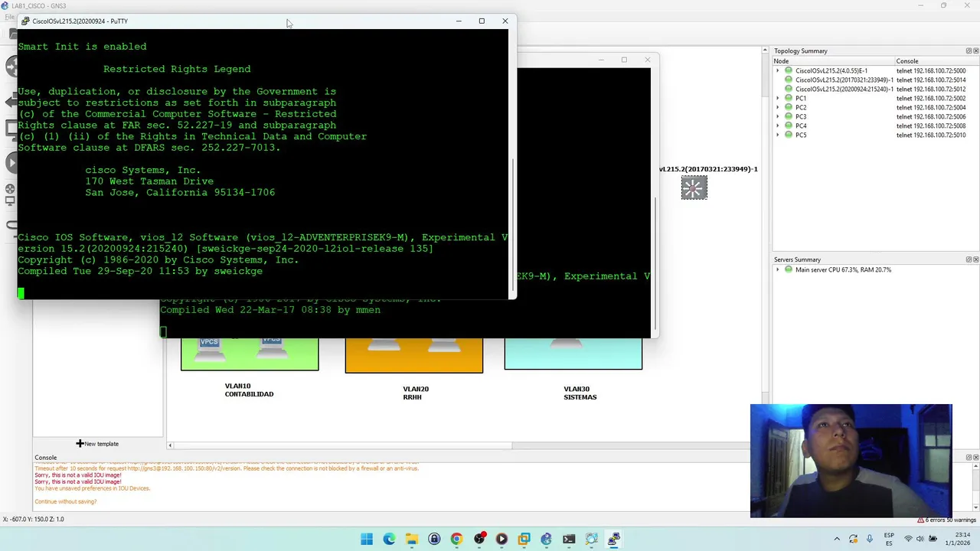Click the Console column header in Topology Summary
The image size is (980, 551).
pyautogui.click(x=936, y=61)
